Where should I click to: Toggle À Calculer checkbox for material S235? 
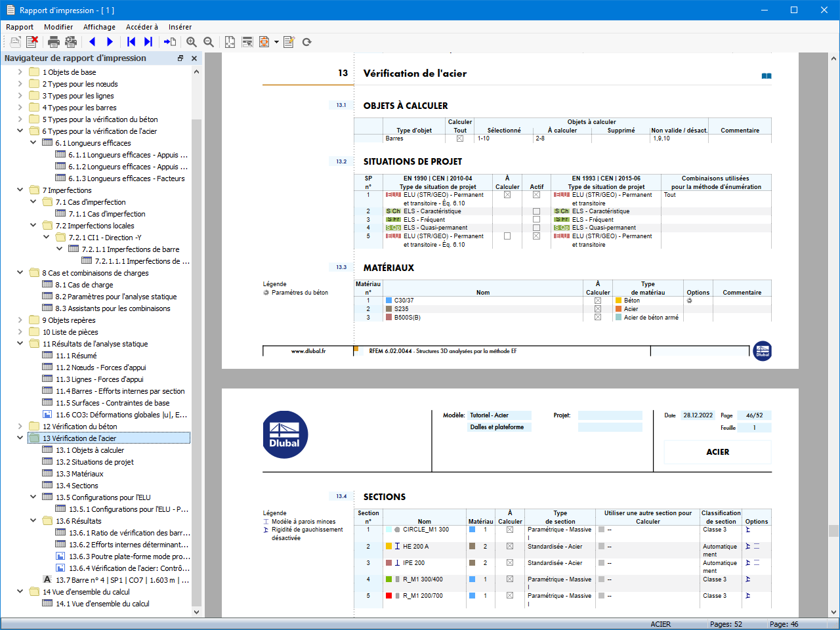coord(598,309)
